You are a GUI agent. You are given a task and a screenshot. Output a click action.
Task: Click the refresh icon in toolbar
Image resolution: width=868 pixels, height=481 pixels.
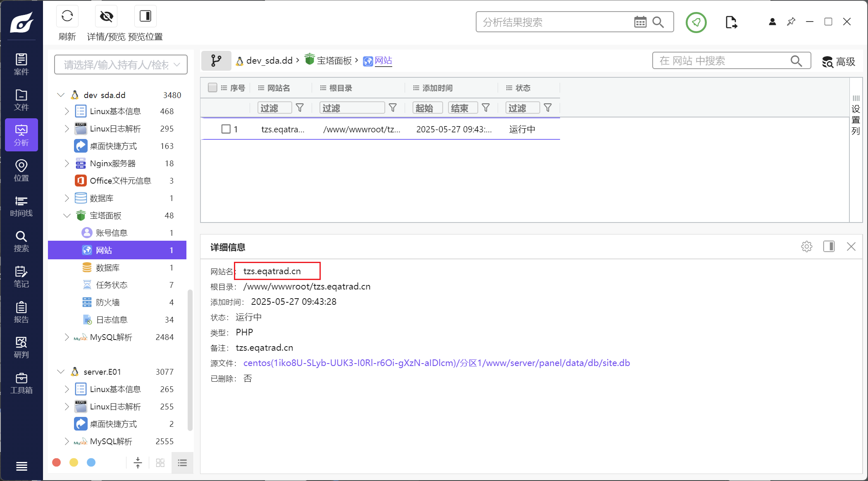point(67,17)
